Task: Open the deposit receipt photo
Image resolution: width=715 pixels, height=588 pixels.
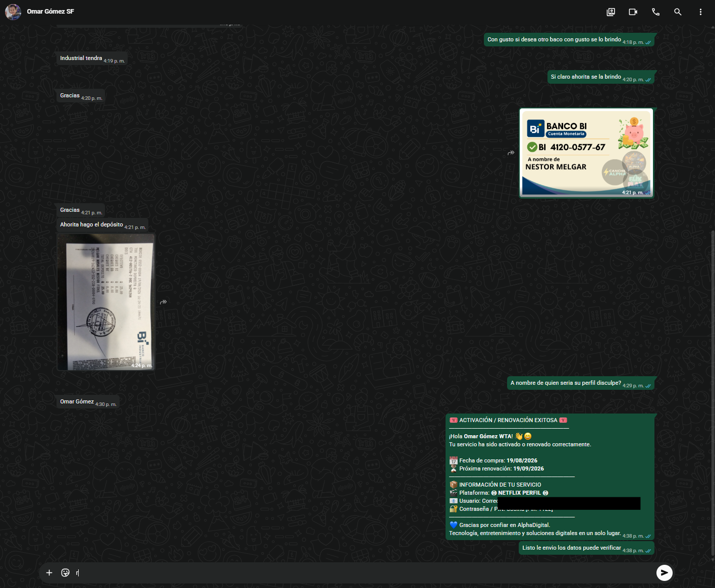Action: 106,302
